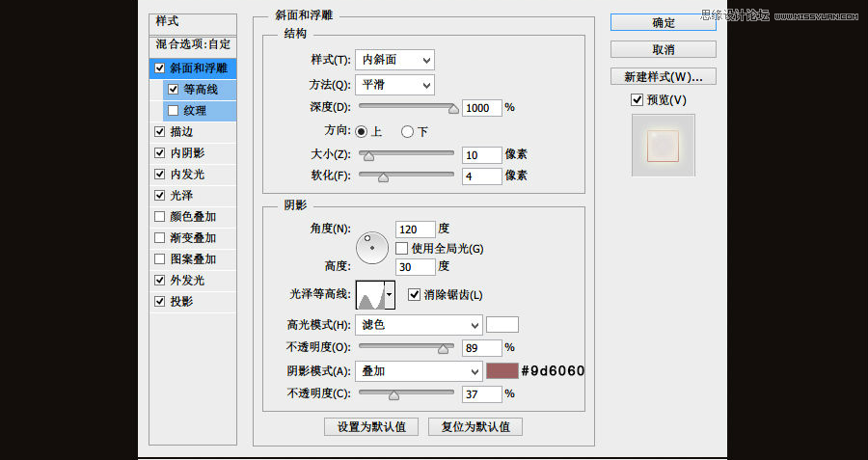868x460 pixels.
Task: Expand the 高光模式 highlight mode dropdown
Action: (419, 325)
